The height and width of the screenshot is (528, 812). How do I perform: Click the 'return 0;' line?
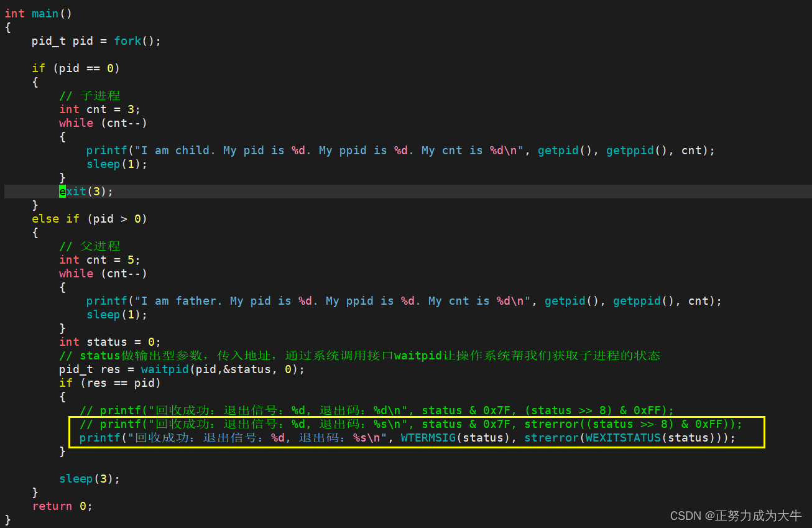(62, 506)
